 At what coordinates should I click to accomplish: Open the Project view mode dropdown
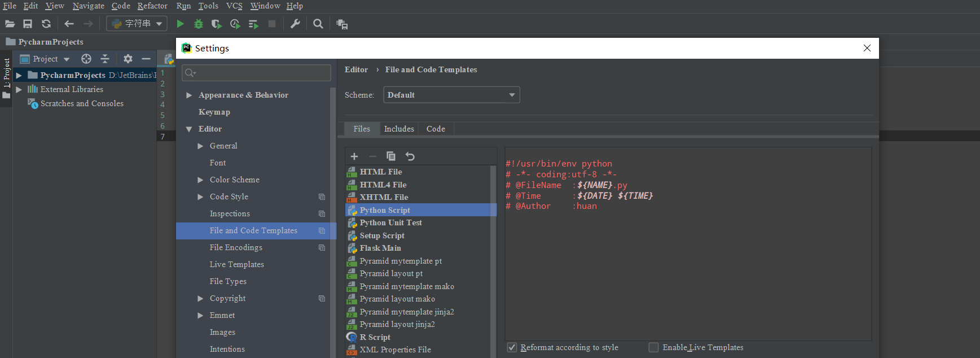[67, 59]
